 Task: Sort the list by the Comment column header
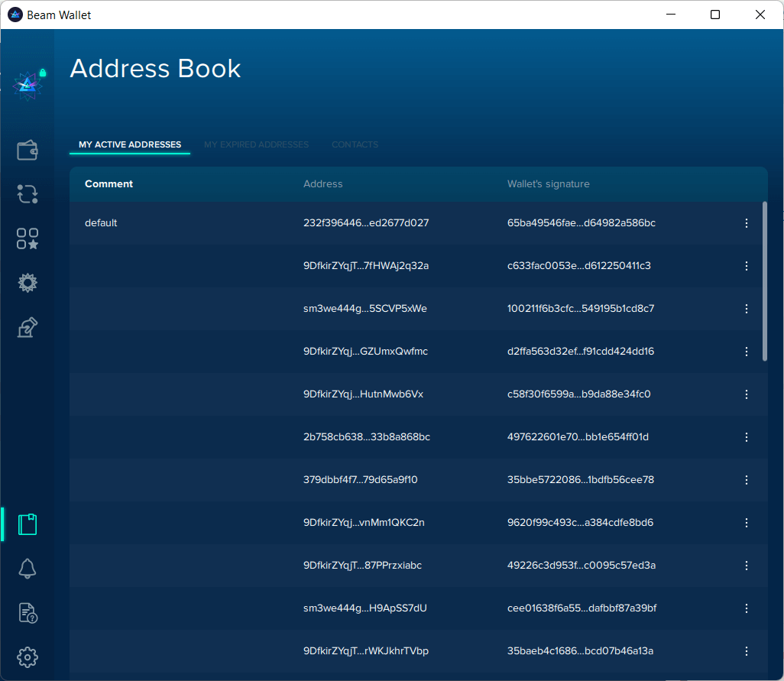pos(109,184)
